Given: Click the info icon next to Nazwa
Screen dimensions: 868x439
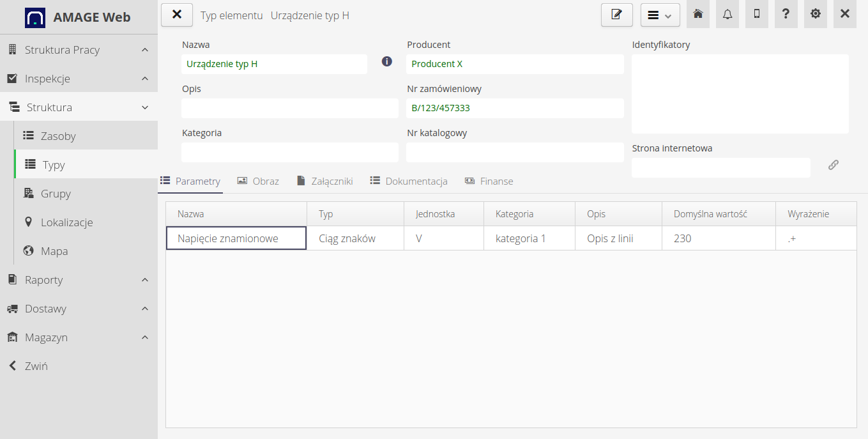Looking at the screenshot, I should point(386,61).
